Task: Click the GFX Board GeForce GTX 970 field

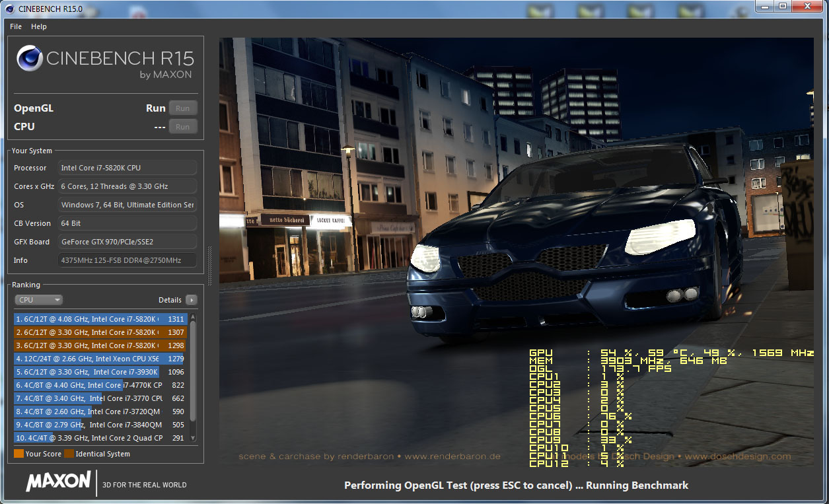Action: point(127,242)
